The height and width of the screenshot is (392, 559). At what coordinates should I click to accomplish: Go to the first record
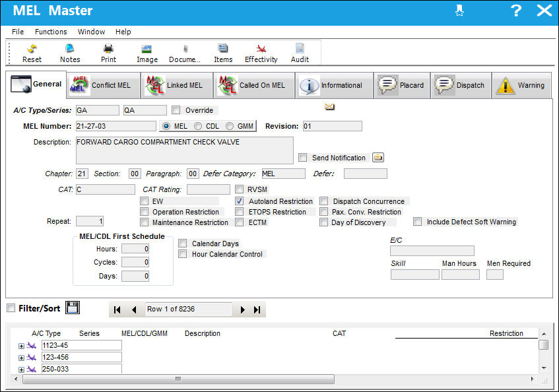tap(117, 310)
